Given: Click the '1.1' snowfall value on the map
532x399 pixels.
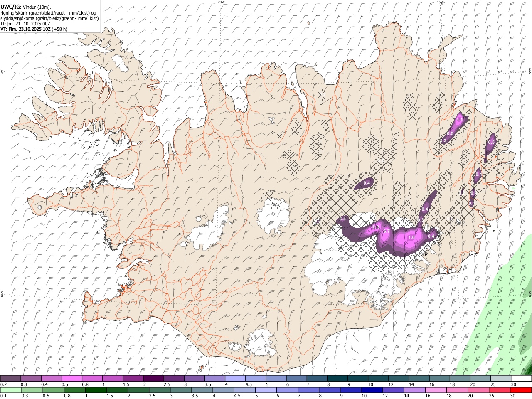Looking at the screenshot, I should (x=459, y=120).
